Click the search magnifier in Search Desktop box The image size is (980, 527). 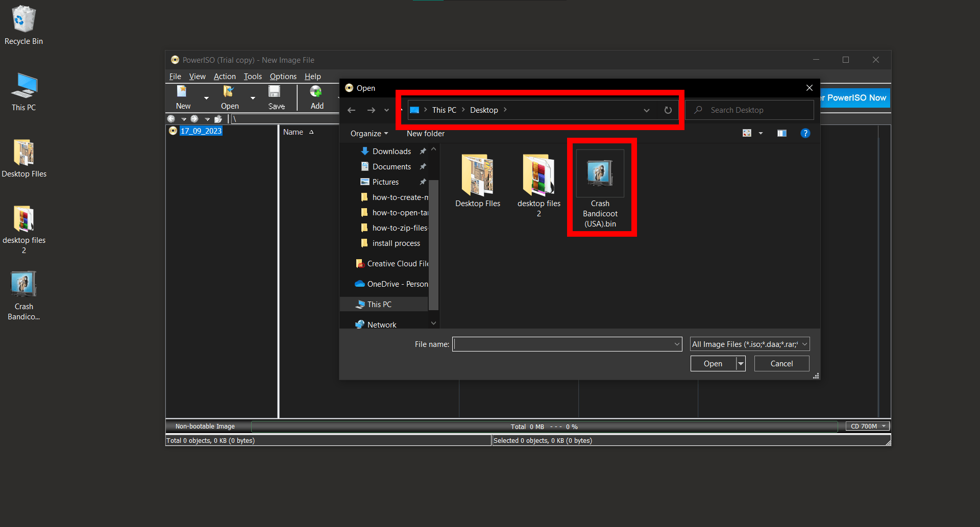click(698, 110)
